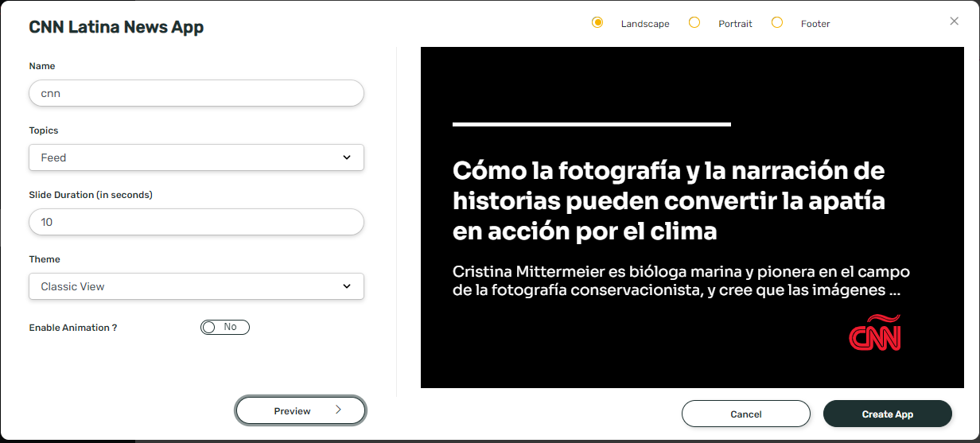Click the 'CNN Latina News App' title

coord(116,27)
